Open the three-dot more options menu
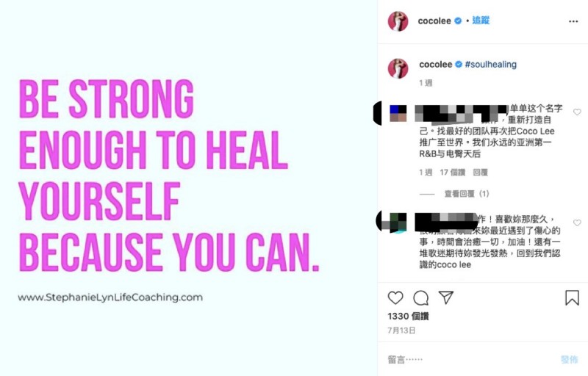This screenshot has height=376, width=588. pos(573,21)
